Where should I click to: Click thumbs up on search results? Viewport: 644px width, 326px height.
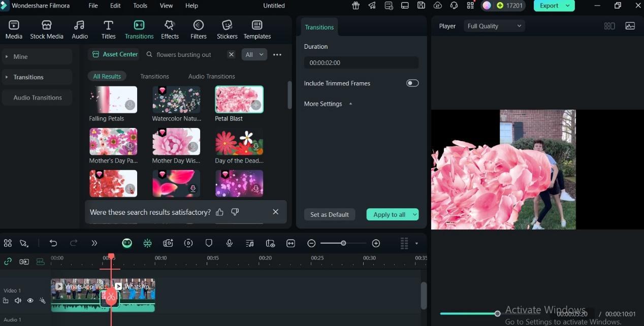click(x=219, y=212)
